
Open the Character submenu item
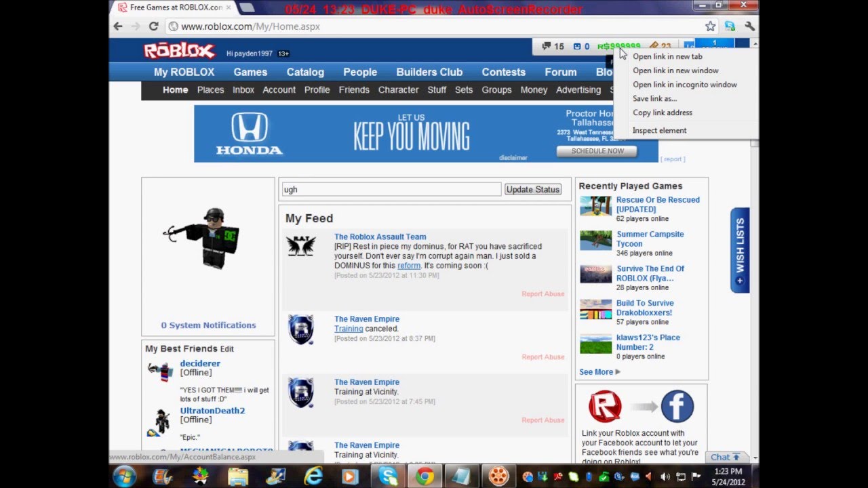coord(398,89)
